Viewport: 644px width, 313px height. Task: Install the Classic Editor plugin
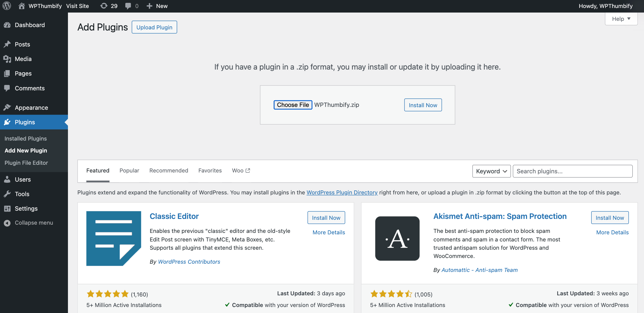(326, 218)
